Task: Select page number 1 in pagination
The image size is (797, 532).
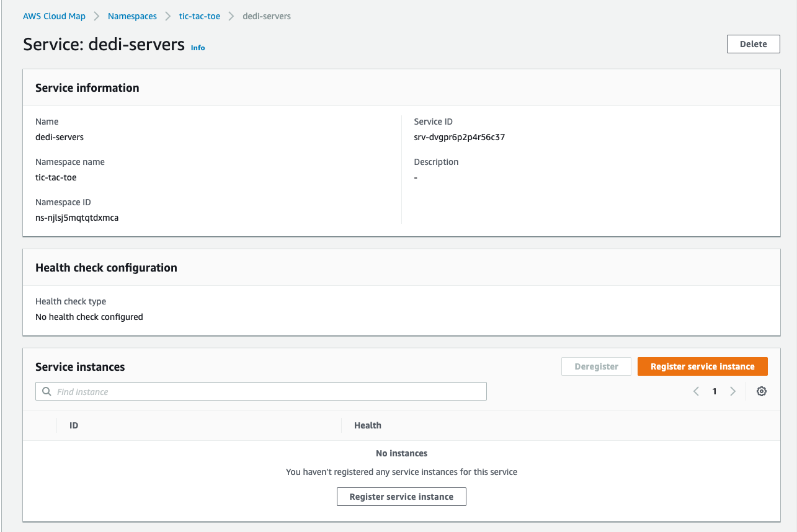Action: tap(715, 391)
